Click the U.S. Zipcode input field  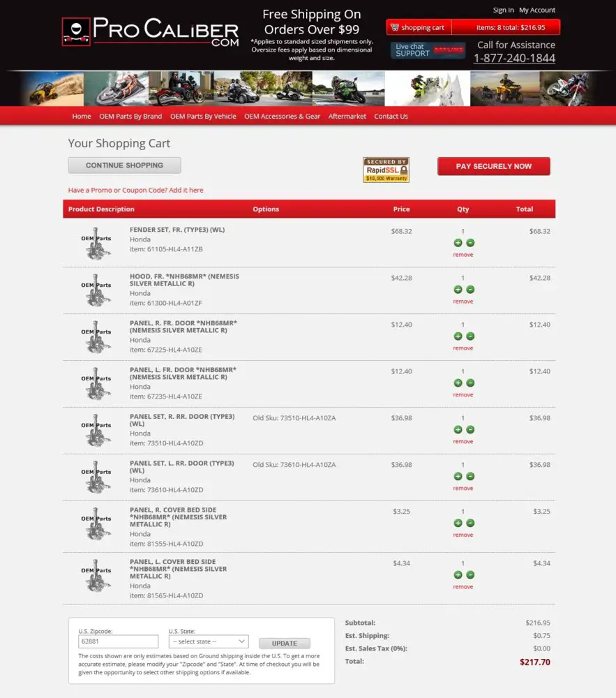tap(119, 641)
